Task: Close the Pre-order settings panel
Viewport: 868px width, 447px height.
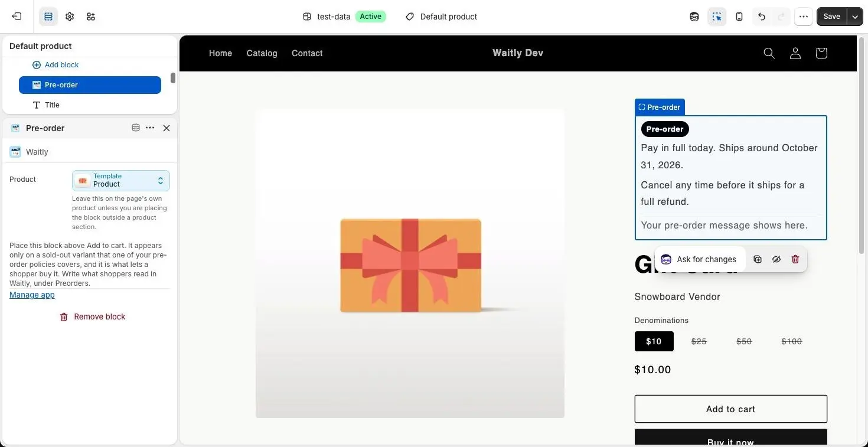Action: [167, 128]
